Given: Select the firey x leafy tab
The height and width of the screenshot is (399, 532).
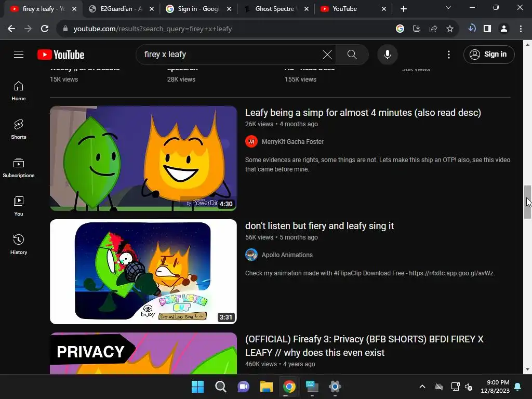Looking at the screenshot, I should (x=44, y=9).
